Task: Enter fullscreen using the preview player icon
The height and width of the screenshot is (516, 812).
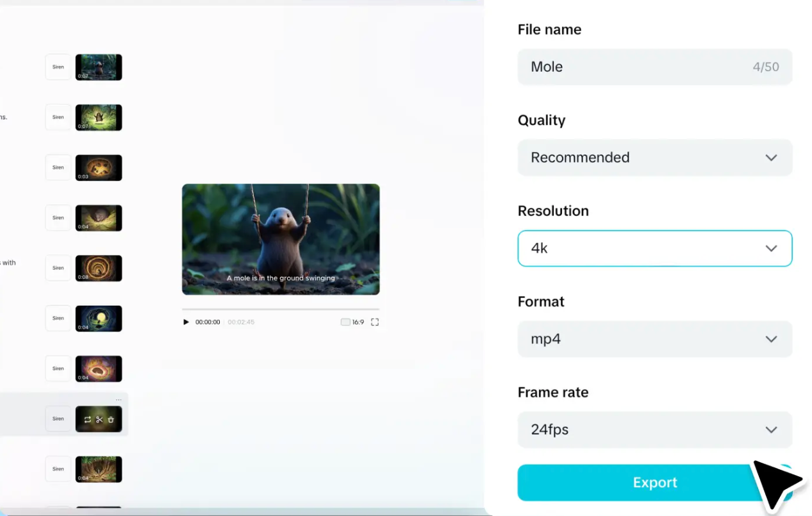Action: pos(375,322)
